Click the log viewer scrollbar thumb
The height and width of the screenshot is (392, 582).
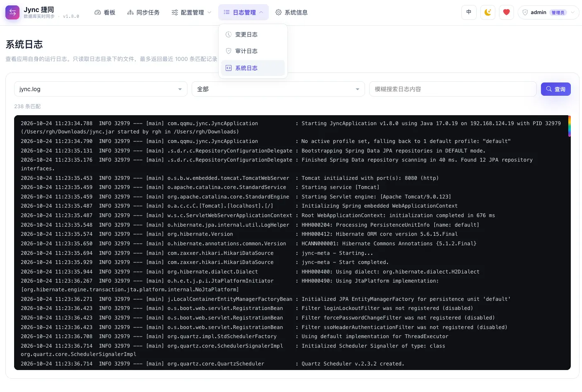(x=570, y=126)
